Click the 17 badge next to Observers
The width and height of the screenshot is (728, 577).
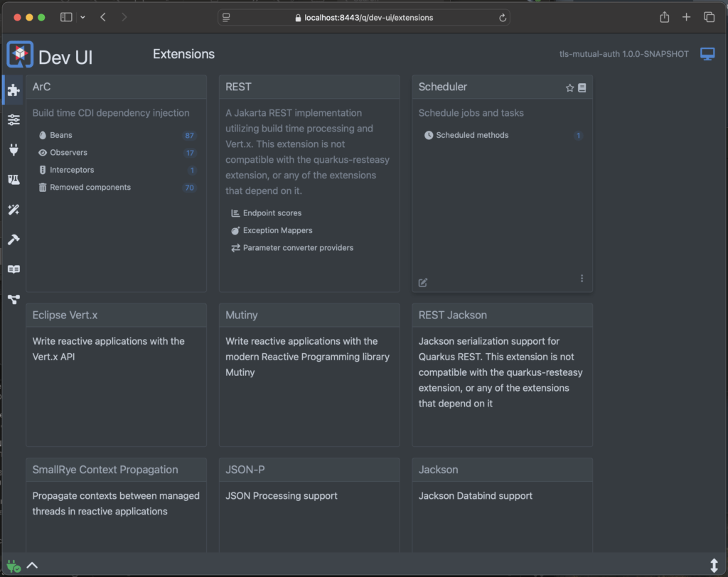[189, 153]
